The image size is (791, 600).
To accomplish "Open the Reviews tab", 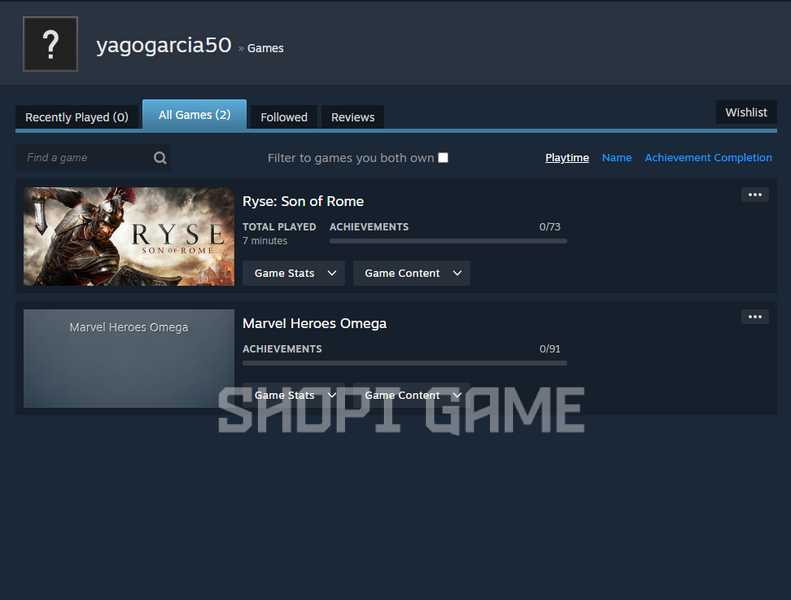I will (353, 117).
